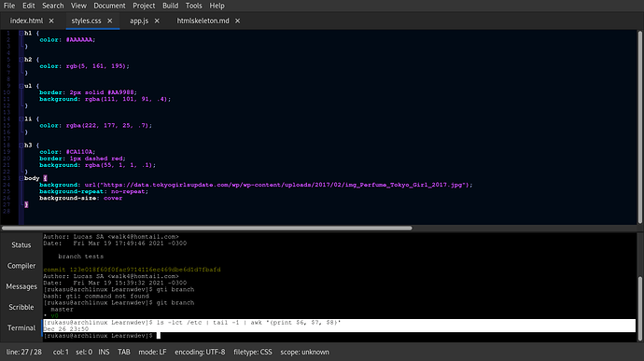Click 'branch tests' commit message in terminal
644x361 pixels.
[81, 257]
